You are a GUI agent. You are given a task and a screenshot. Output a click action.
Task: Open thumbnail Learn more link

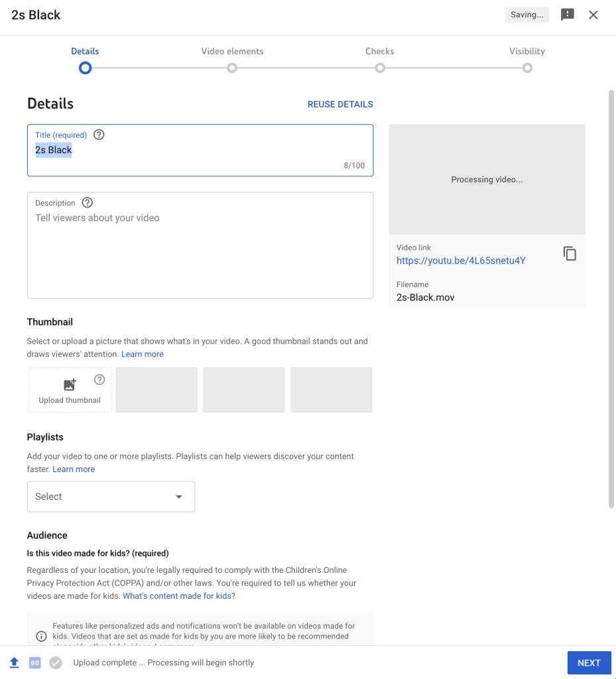[x=143, y=354]
